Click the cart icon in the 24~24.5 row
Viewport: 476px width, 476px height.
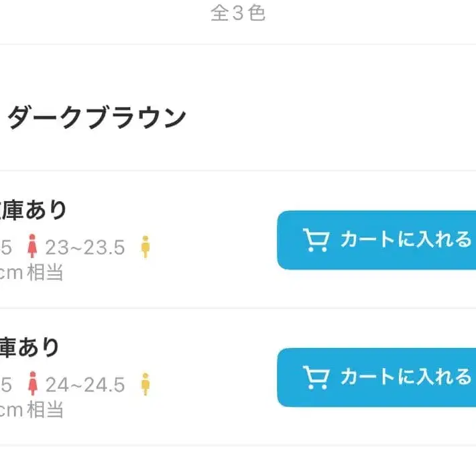pos(316,377)
